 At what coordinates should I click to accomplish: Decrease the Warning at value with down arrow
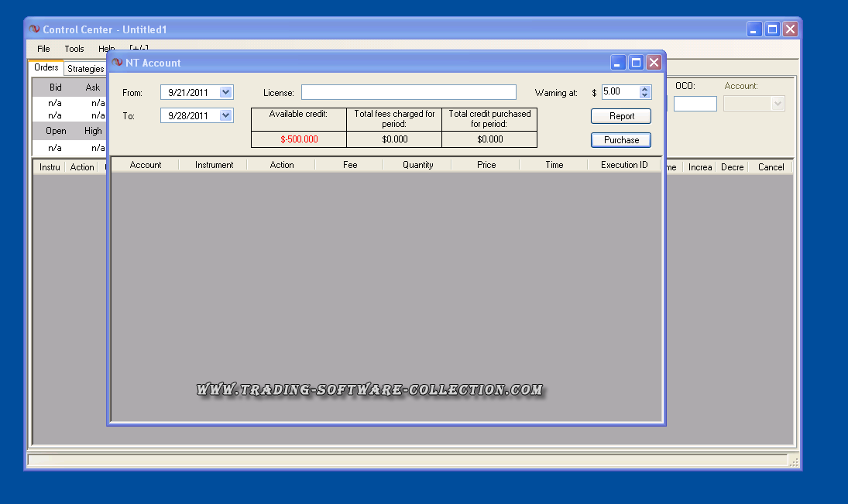[x=645, y=95]
